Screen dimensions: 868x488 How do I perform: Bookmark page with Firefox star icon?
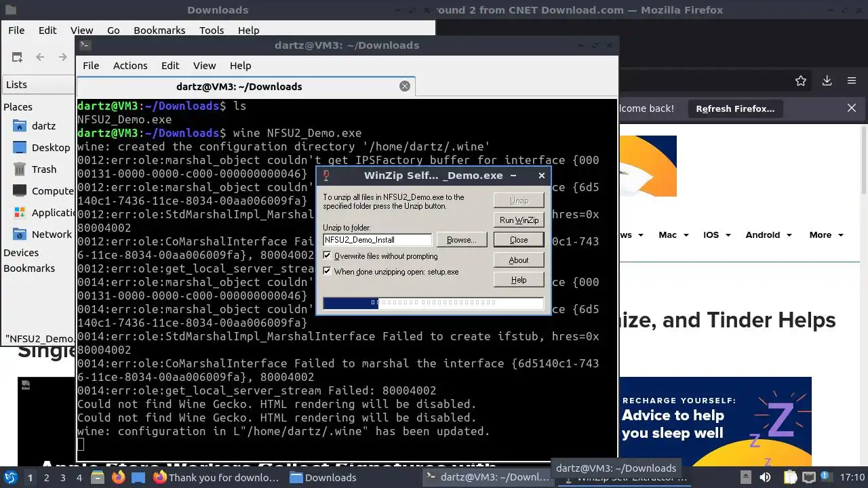click(801, 81)
